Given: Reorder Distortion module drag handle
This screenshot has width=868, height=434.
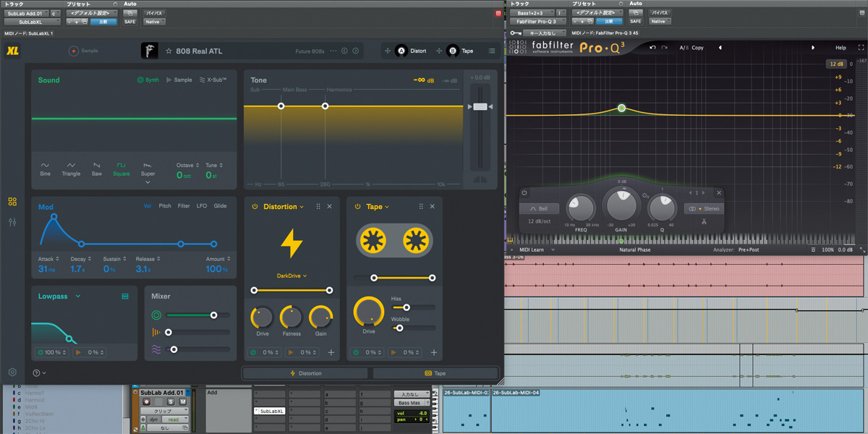Looking at the screenshot, I should pos(318,207).
